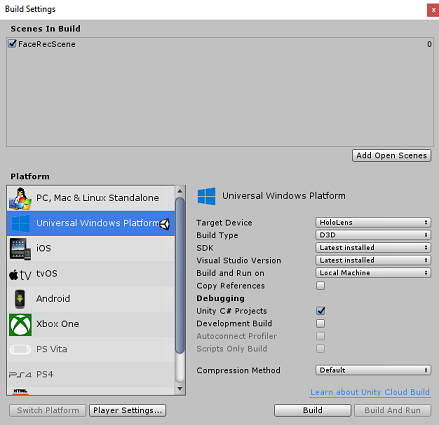Click the iOS devices icon
This screenshot has width=439, height=425.
coord(20,249)
